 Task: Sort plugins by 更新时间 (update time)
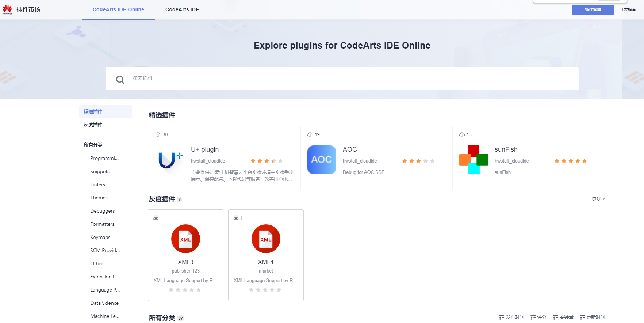(x=592, y=317)
